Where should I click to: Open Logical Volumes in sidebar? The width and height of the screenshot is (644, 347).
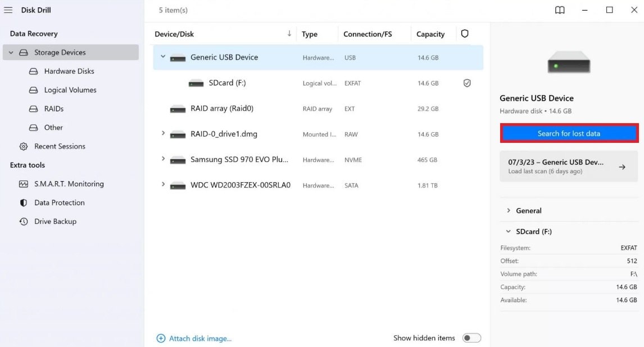tap(70, 90)
